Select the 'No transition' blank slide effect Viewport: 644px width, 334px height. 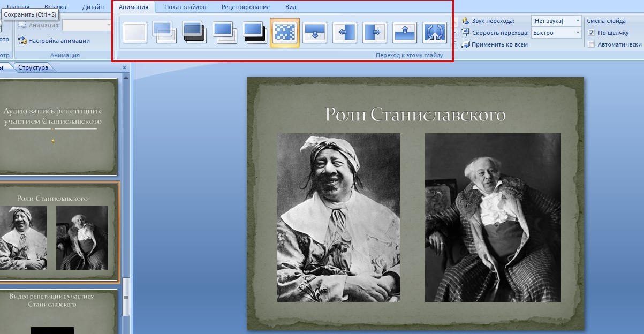click(134, 33)
